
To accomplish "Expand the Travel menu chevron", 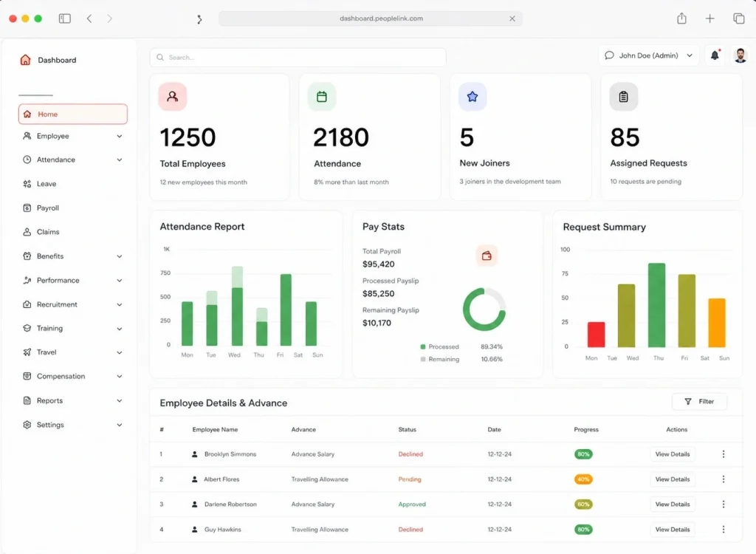I will click(119, 352).
